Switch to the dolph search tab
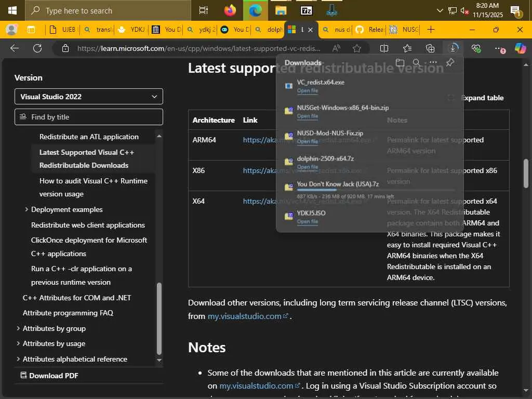Screen dimensions: 532x399 tap(269, 30)
